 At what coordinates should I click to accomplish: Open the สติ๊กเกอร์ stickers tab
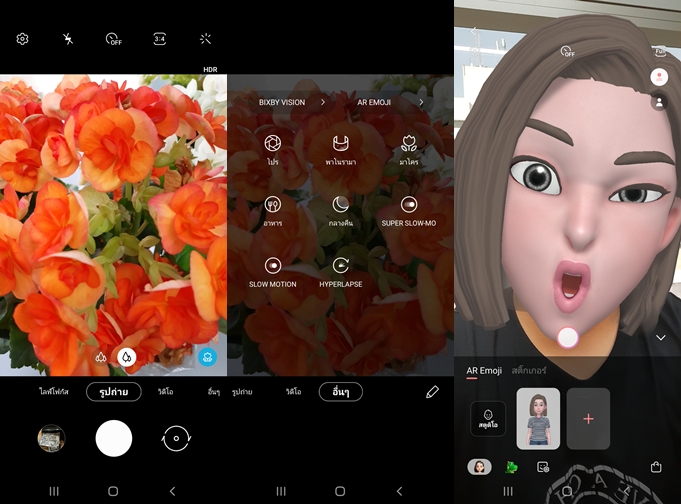pyautogui.click(x=530, y=371)
